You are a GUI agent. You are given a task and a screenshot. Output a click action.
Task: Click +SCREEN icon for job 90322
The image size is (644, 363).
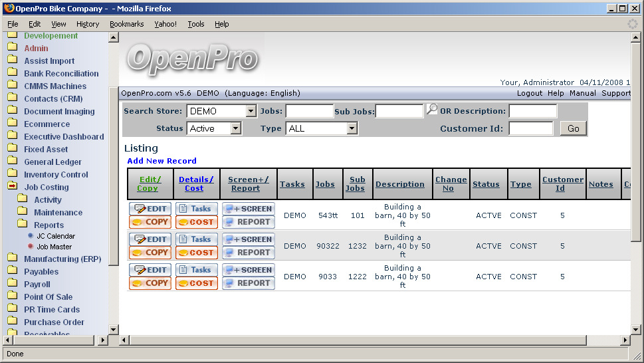(x=248, y=239)
